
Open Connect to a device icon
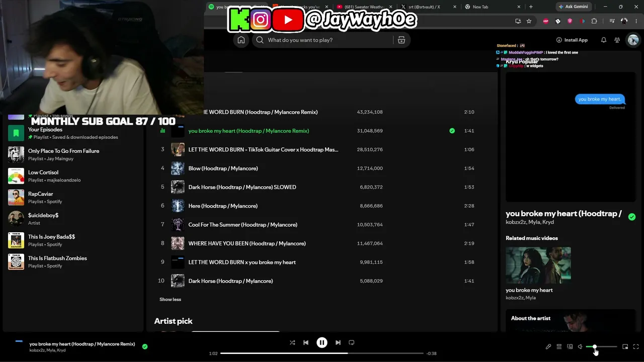[x=570, y=347]
